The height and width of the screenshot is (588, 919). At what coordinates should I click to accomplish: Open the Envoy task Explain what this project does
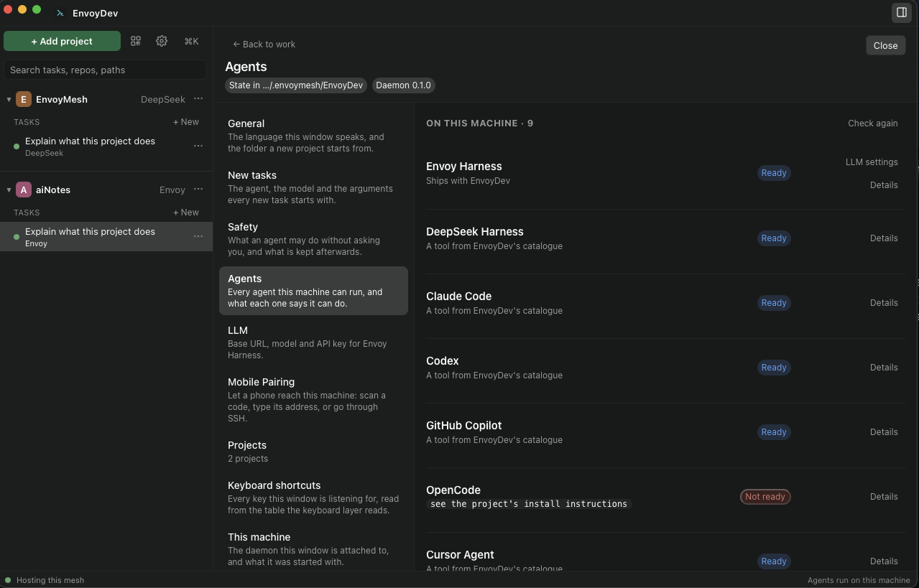point(106,236)
